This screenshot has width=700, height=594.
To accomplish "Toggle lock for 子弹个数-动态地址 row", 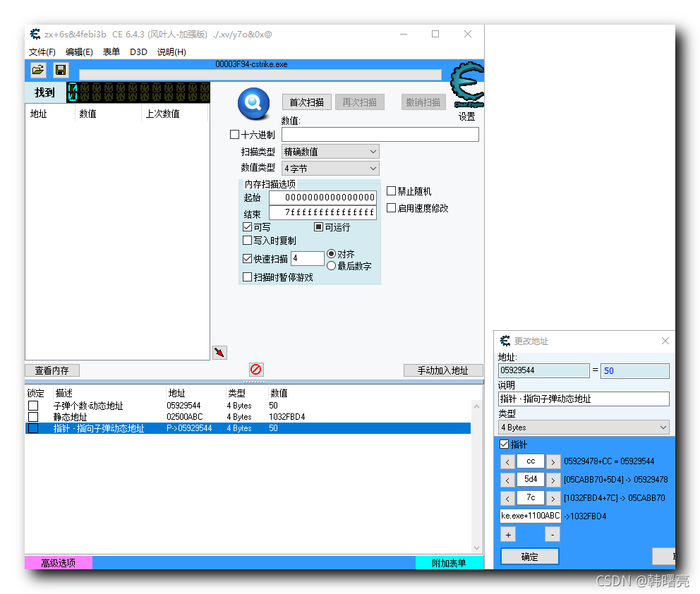I will (x=33, y=406).
